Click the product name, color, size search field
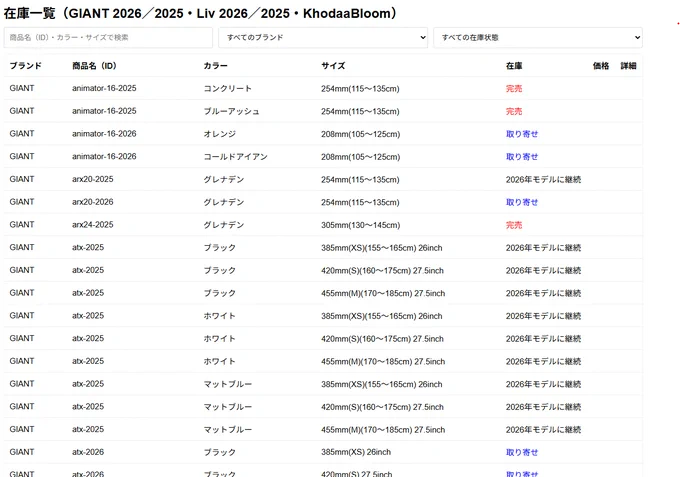 click(x=108, y=38)
